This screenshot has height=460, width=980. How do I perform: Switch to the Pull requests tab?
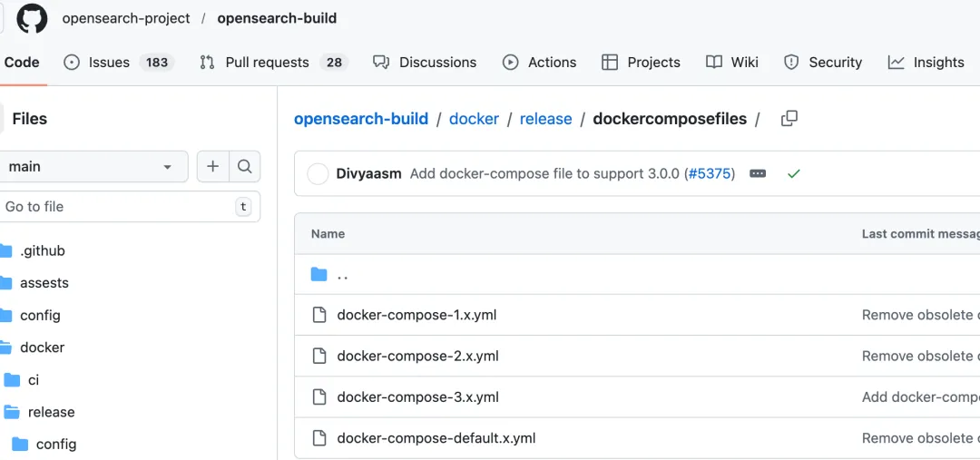point(267,62)
